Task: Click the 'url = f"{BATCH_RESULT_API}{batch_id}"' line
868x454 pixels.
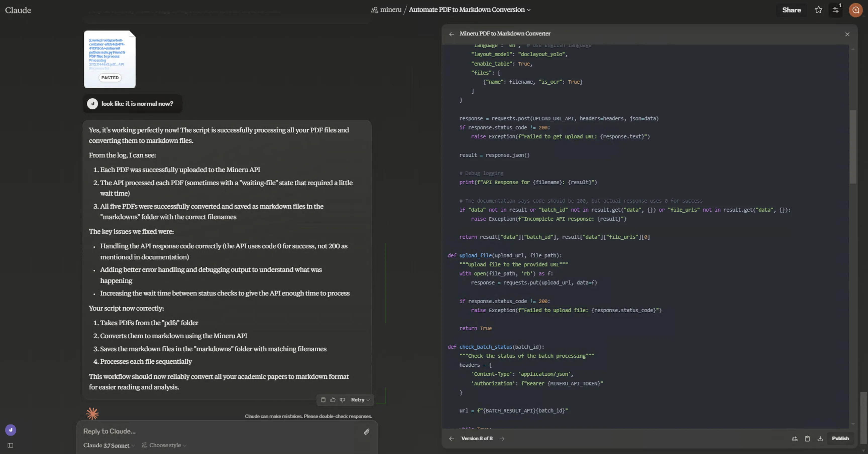Action: 514,411
